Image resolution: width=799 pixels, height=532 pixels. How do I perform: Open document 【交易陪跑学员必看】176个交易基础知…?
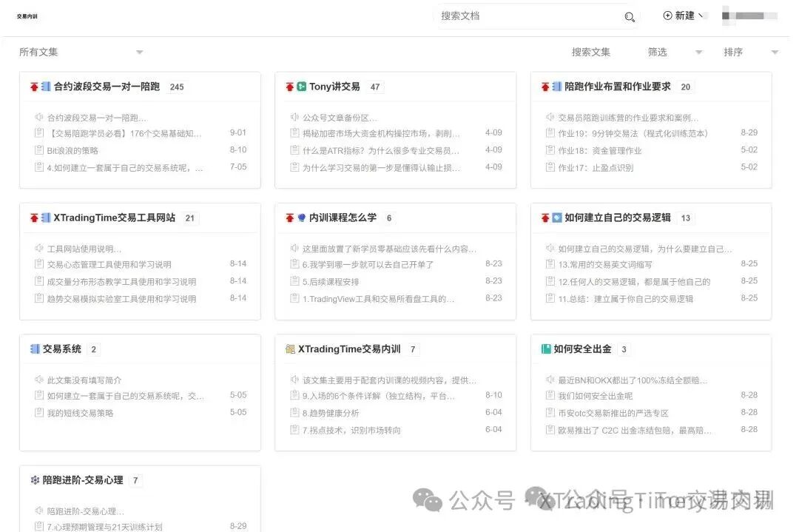[124, 133]
